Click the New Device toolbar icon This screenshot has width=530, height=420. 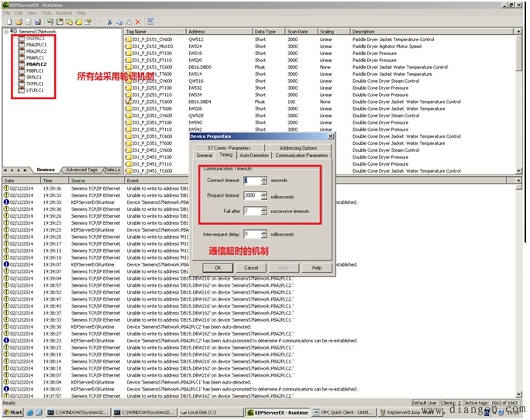pos(60,22)
